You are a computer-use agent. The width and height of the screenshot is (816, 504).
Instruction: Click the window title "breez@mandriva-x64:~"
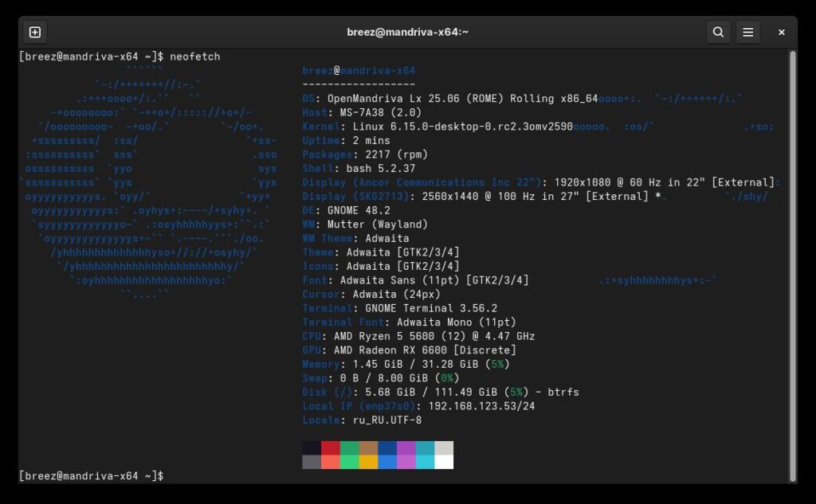point(407,33)
